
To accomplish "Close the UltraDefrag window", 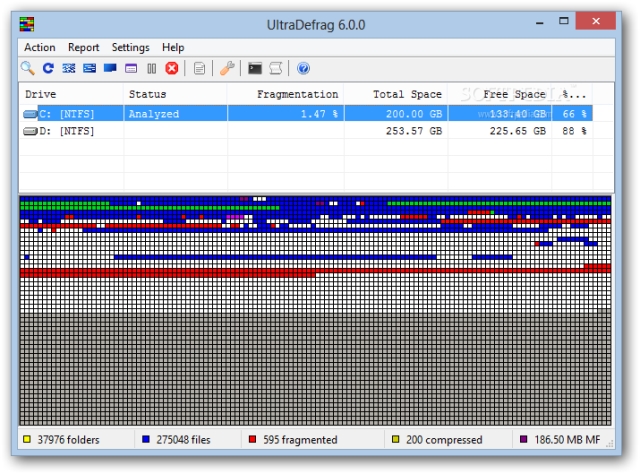I will tap(596, 21).
